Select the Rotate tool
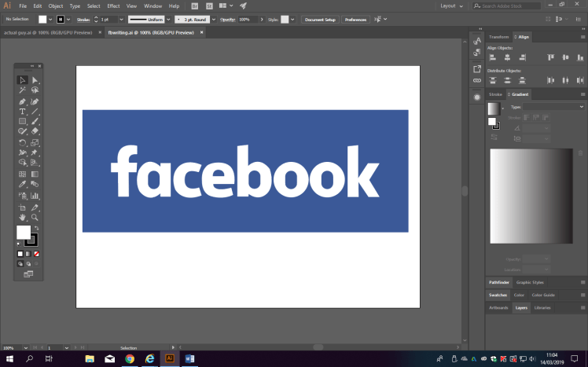Image resolution: width=588 pixels, height=367 pixels. tap(22, 143)
